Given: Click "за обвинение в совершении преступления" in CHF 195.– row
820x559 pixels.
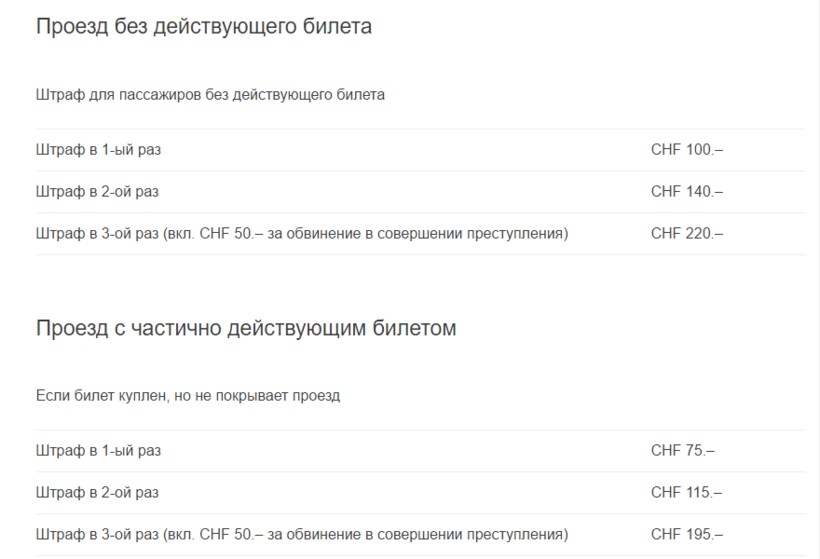Looking at the screenshot, I should pos(418,535).
